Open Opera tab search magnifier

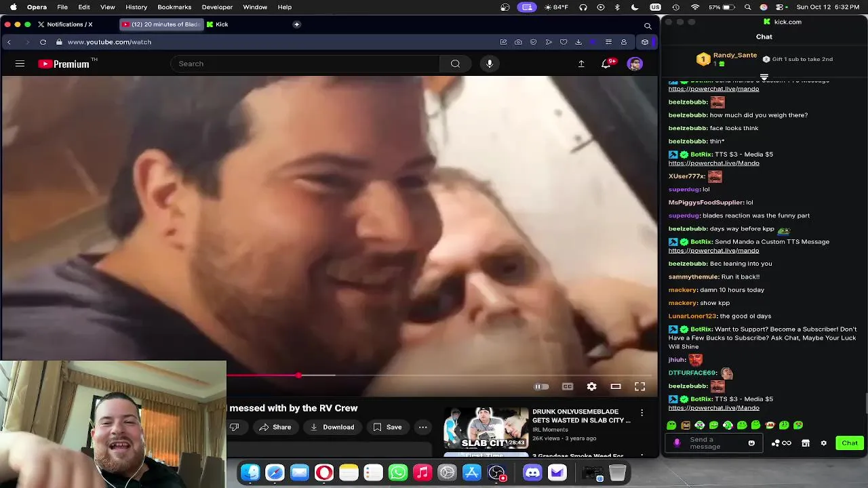(648, 26)
